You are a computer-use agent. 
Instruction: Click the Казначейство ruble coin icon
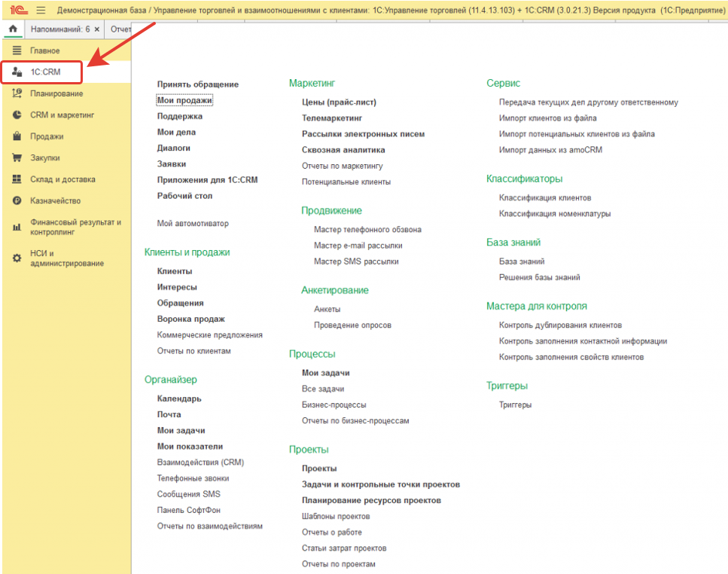17,201
